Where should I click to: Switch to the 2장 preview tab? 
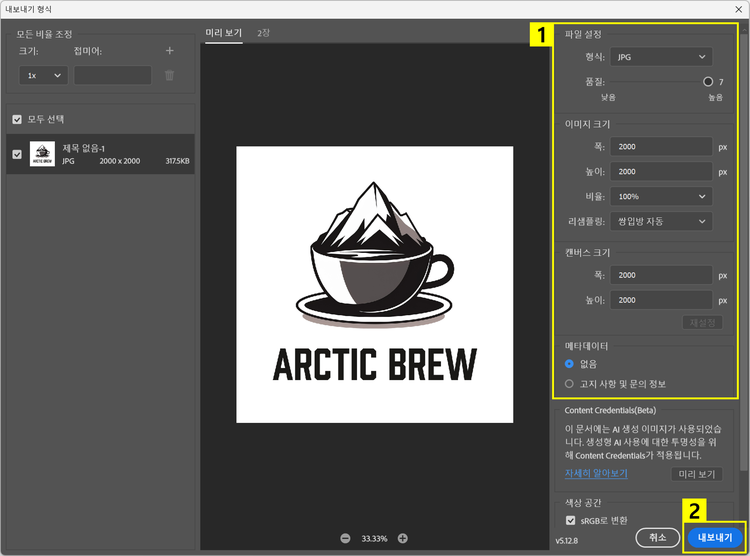pyautogui.click(x=262, y=33)
